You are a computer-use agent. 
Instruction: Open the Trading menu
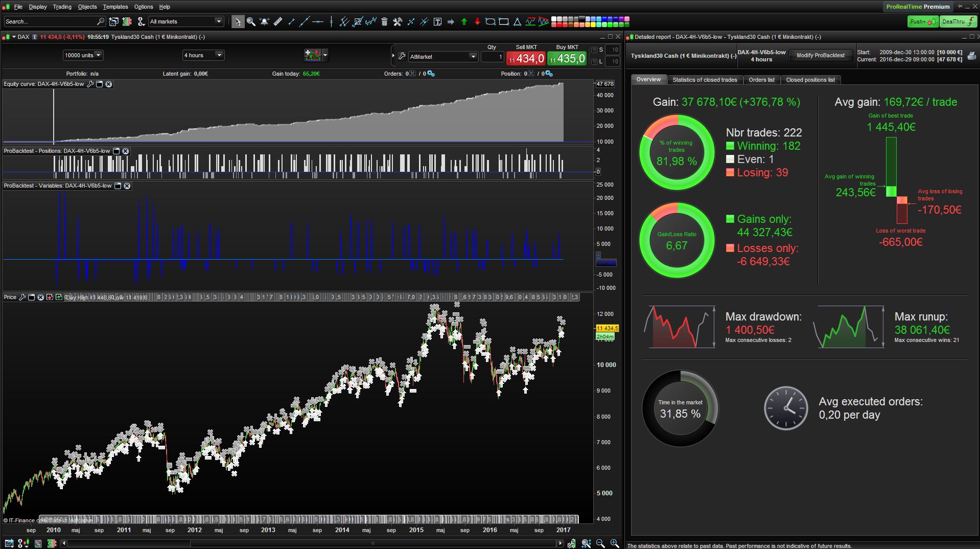[x=62, y=7]
